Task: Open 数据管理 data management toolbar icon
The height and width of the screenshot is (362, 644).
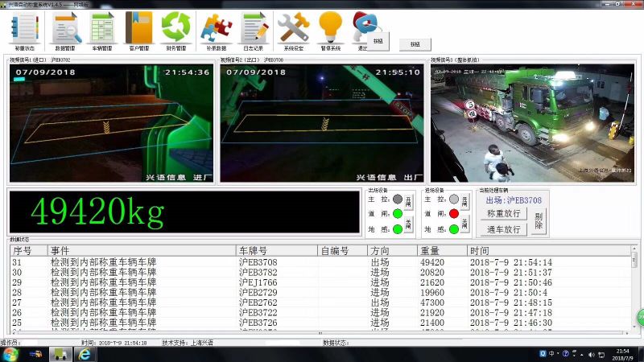Action: pos(66,30)
